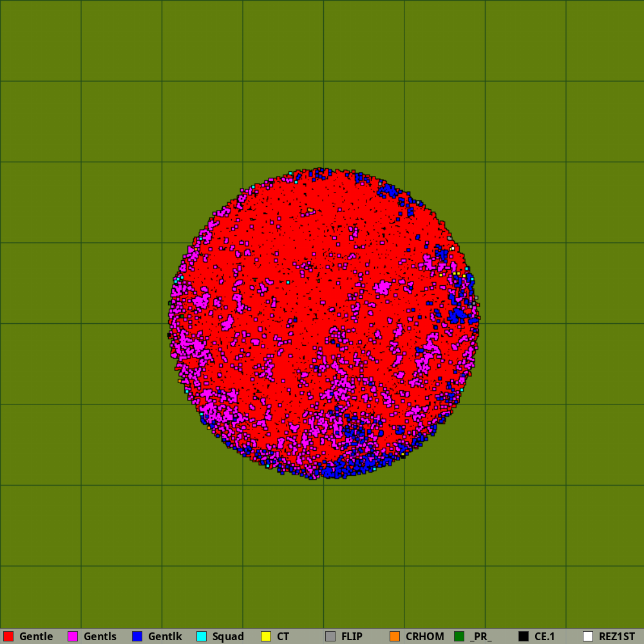Click the yellow CT legend swatch
The width and height of the screenshot is (644, 644).
click(266, 636)
